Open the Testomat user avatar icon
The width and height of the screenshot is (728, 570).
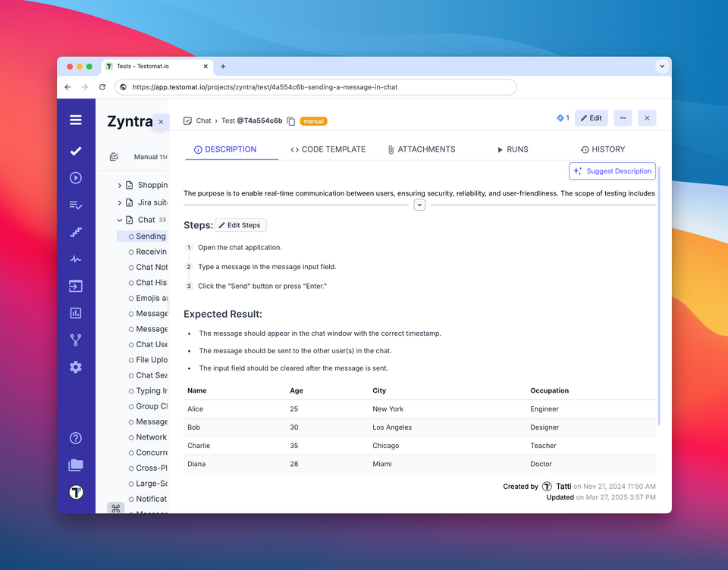pos(76,492)
